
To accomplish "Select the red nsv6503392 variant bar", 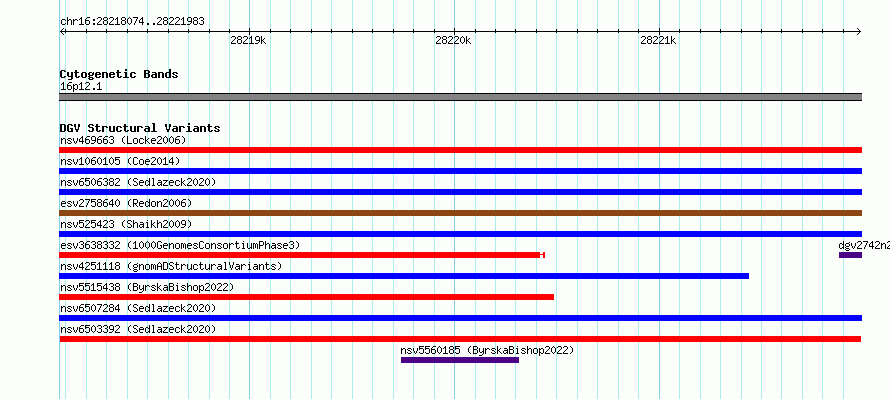I will (460, 339).
